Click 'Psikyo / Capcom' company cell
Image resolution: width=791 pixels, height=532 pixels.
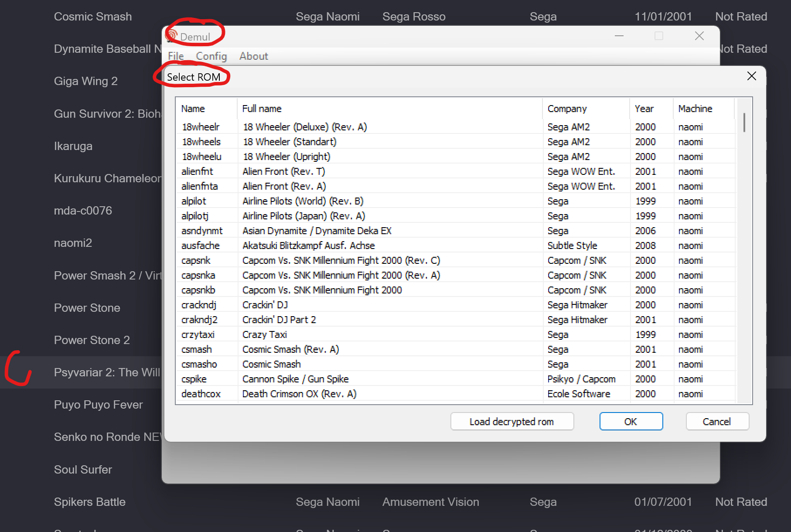[582, 379]
